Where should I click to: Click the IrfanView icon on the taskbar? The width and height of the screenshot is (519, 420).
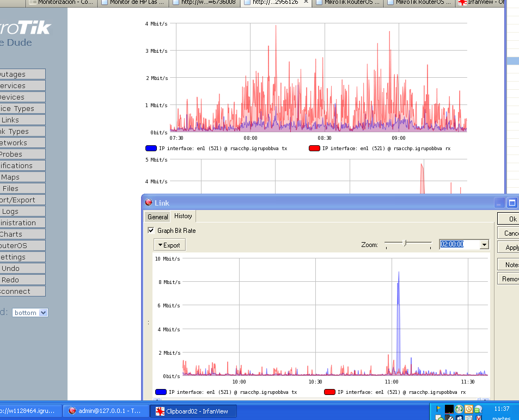160,411
